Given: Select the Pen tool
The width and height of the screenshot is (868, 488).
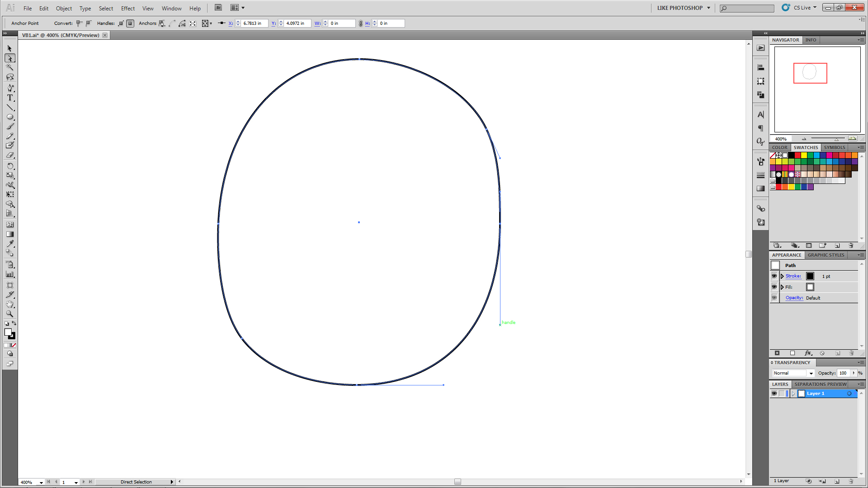Looking at the screenshot, I should pyautogui.click(x=10, y=88).
